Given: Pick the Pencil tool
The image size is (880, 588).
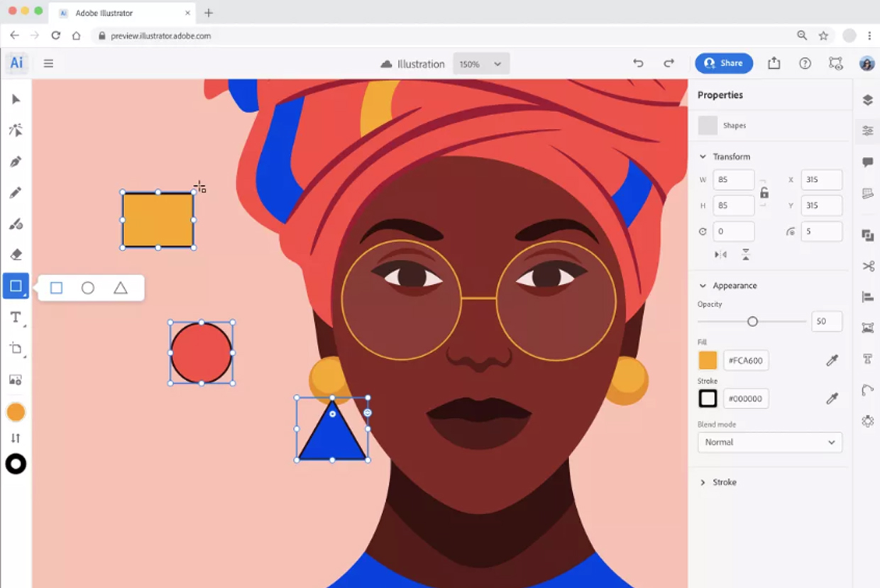Looking at the screenshot, I should pos(16,193).
